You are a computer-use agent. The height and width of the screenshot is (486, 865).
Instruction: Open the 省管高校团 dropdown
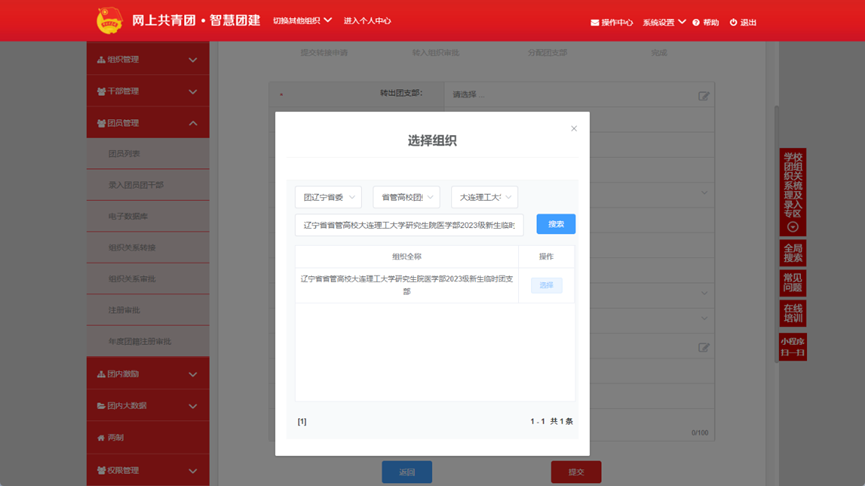point(406,197)
